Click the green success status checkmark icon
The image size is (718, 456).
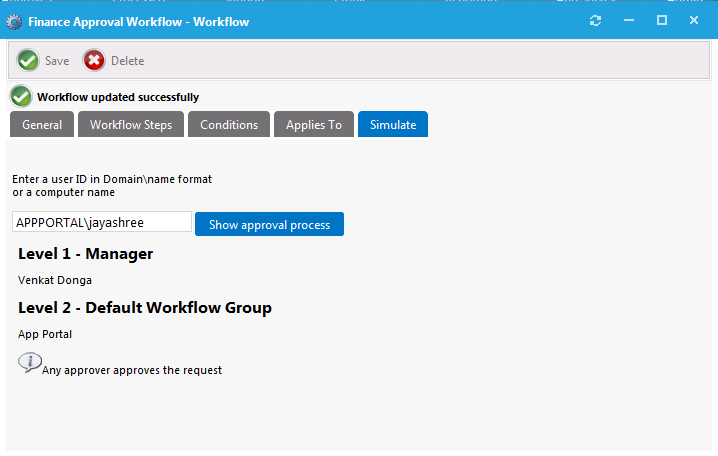coord(21,97)
